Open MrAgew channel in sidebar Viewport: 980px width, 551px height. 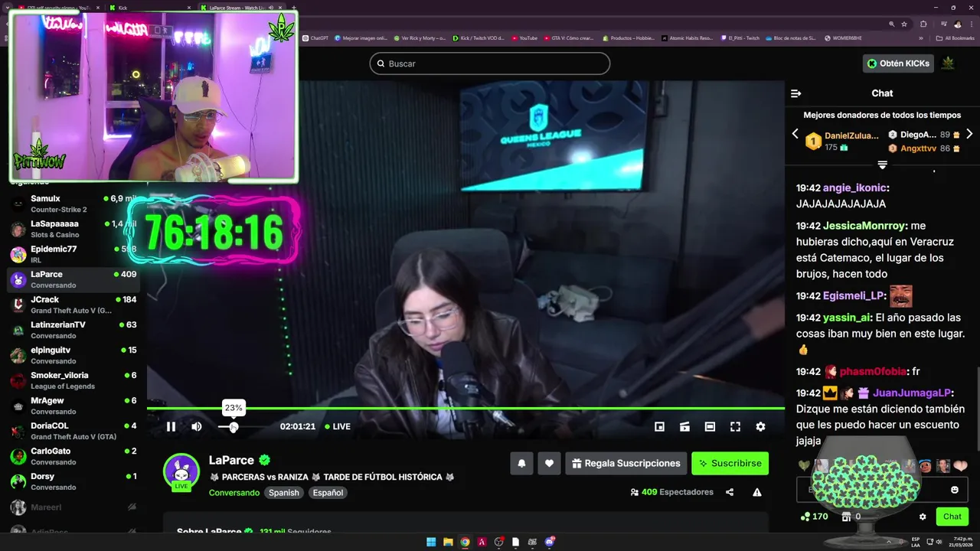(73, 406)
